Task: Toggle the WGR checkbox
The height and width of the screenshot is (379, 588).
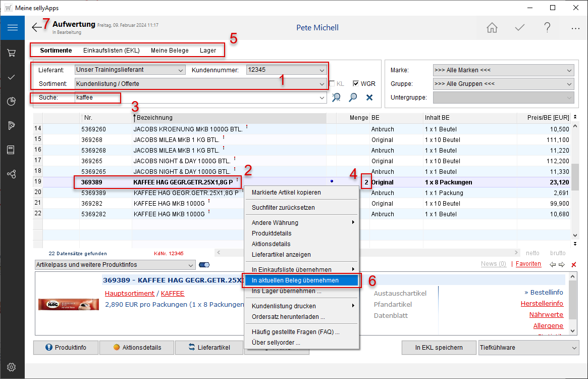Action: [356, 84]
